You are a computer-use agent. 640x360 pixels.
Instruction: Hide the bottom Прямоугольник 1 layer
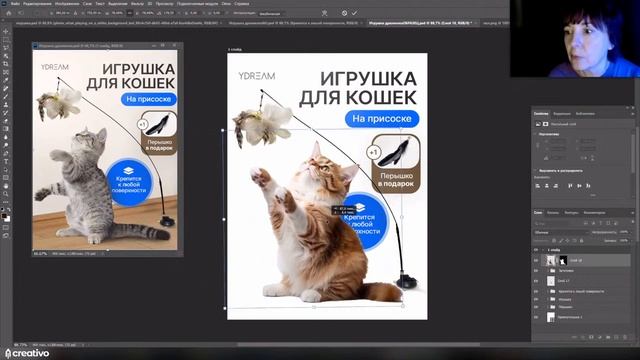[536, 317]
